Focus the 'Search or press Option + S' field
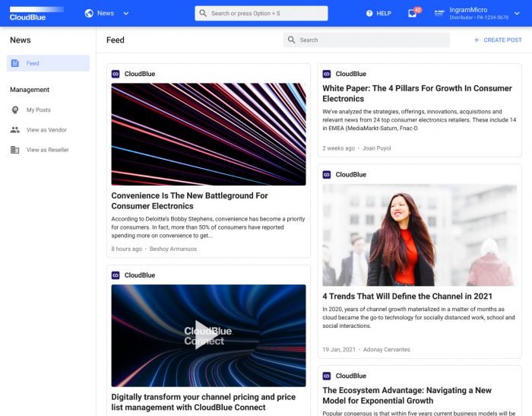Image resolution: width=532 pixels, height=416 pixels. pyautogui.click(x=261, y=13)
